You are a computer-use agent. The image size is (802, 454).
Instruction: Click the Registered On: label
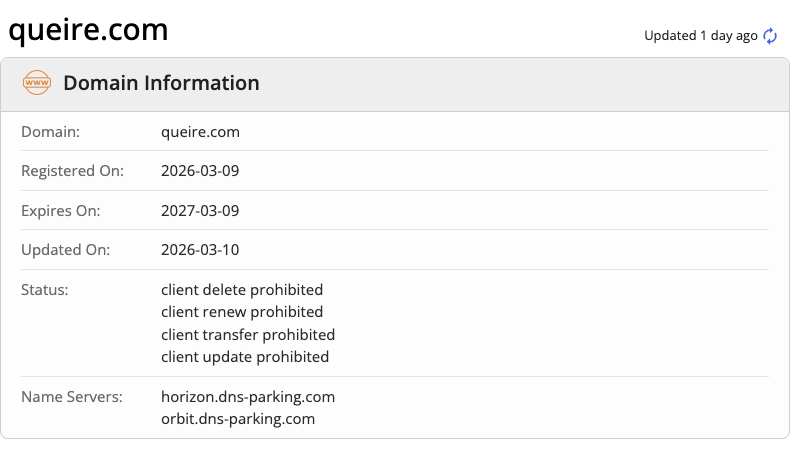coord(72,171)
